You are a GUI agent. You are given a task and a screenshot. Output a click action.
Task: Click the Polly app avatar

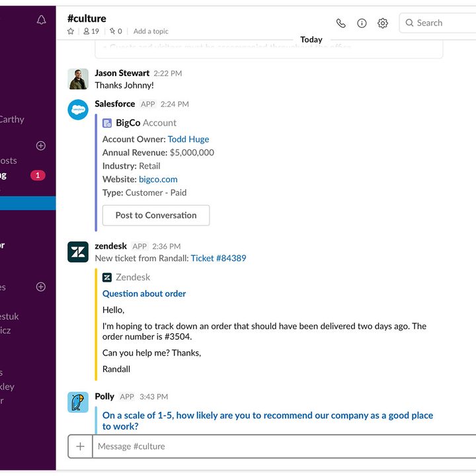(78, 402)
